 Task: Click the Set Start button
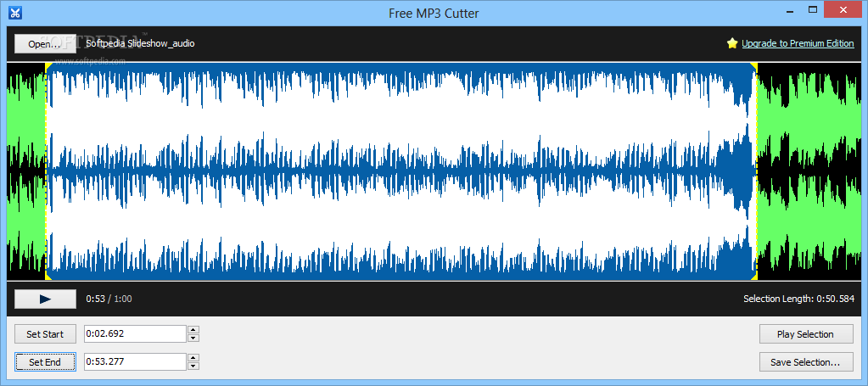[x=45, y=334]
